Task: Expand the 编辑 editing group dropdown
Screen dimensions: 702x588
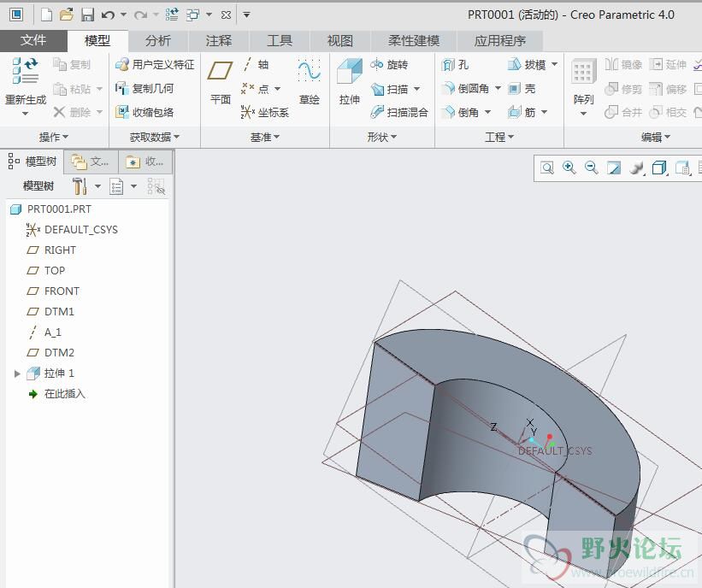Action: coord(656,137)
